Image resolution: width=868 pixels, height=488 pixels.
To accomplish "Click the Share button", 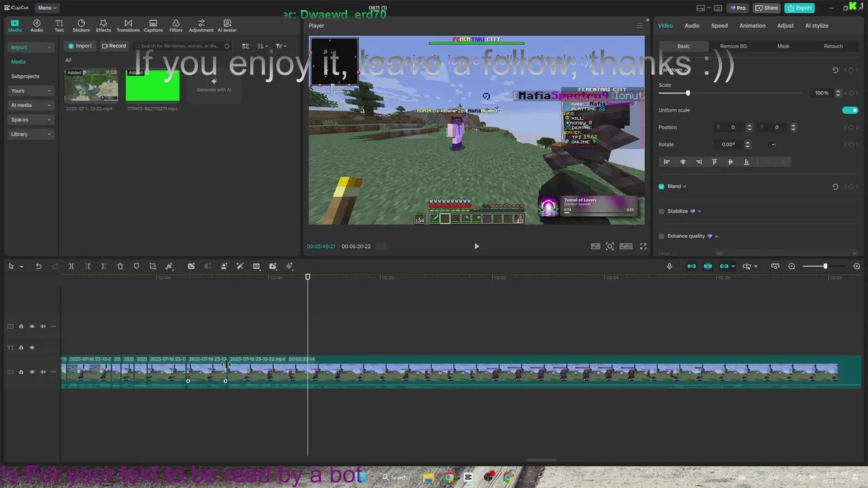I will 767,8.
